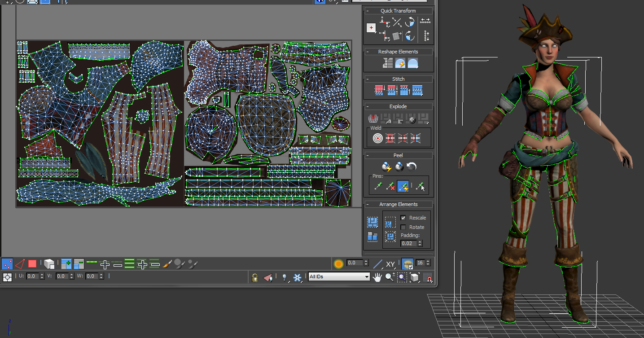Toggle Select By Element UV cube icon
644x338 pixels.
(x=49, y=264)
